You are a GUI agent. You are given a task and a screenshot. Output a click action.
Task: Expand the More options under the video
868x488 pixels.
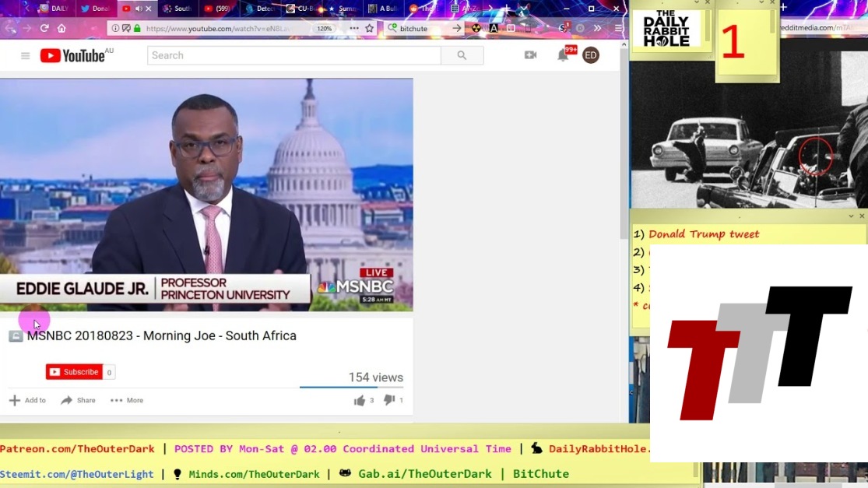tap(127, 400)
